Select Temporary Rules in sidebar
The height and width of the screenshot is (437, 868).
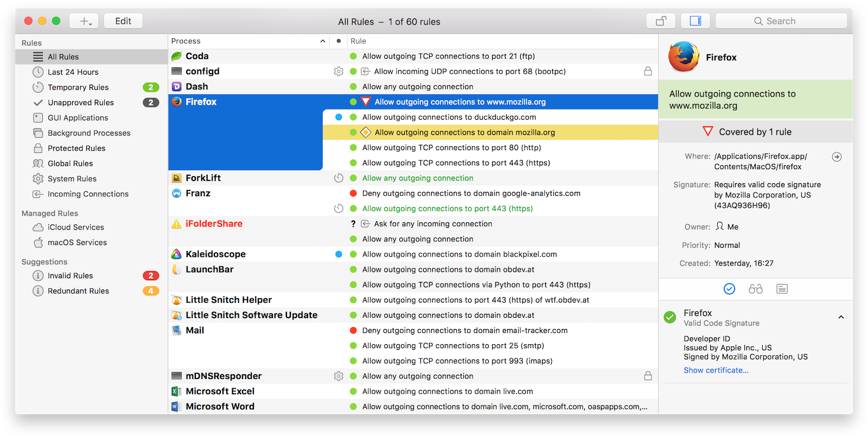92,87
